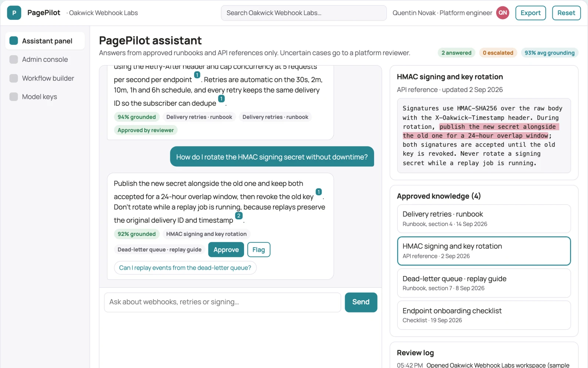Screen dimensions: 588x368
Task: Click the Approved by reviewer badge
Action: tap(146, 130)
